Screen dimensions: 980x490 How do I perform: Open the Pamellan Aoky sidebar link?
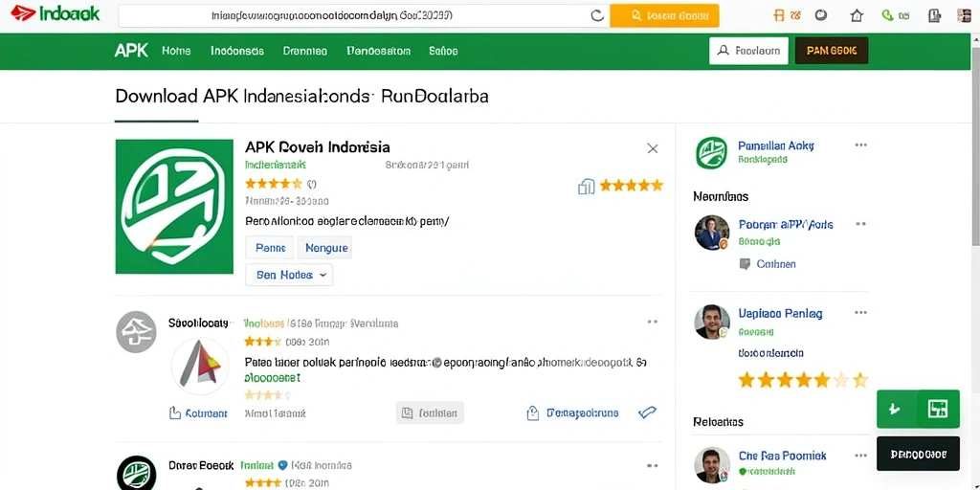(x=775, y=145)
